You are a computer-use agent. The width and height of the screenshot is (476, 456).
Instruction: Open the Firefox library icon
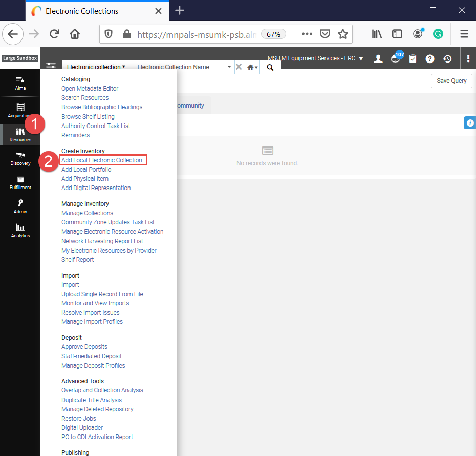(x=377, y=34)
